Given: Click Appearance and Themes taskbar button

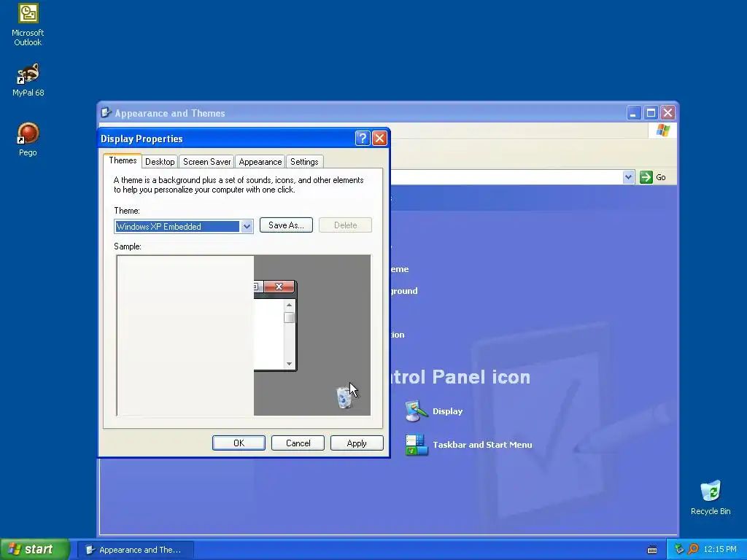Looking at the screenshot, I should (136, 550).
